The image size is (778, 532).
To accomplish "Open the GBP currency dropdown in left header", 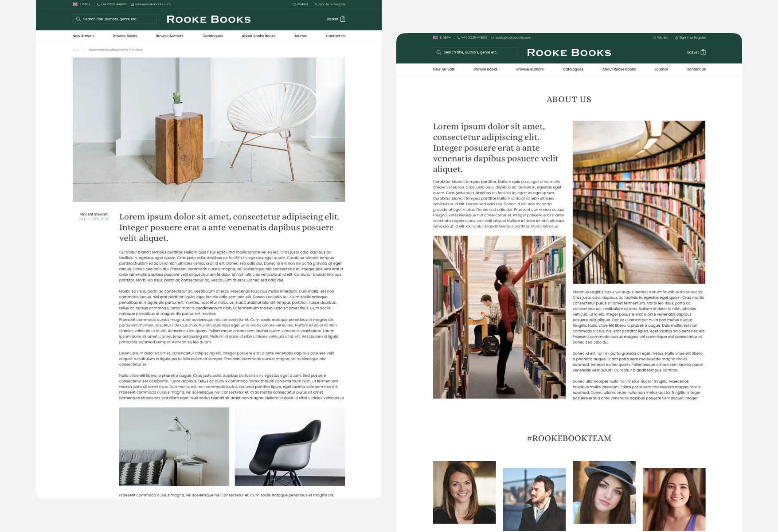I will pyautogui.click(x=85, y=4).
